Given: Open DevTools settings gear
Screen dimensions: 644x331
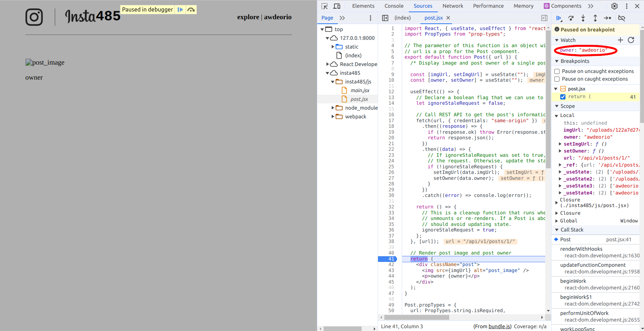Looking at the screenshot, I should [x=614, y=6].
